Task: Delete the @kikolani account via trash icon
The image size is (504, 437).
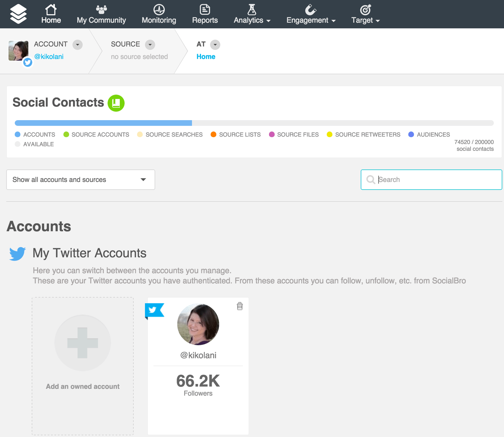Action: click(x=239, y=307)
